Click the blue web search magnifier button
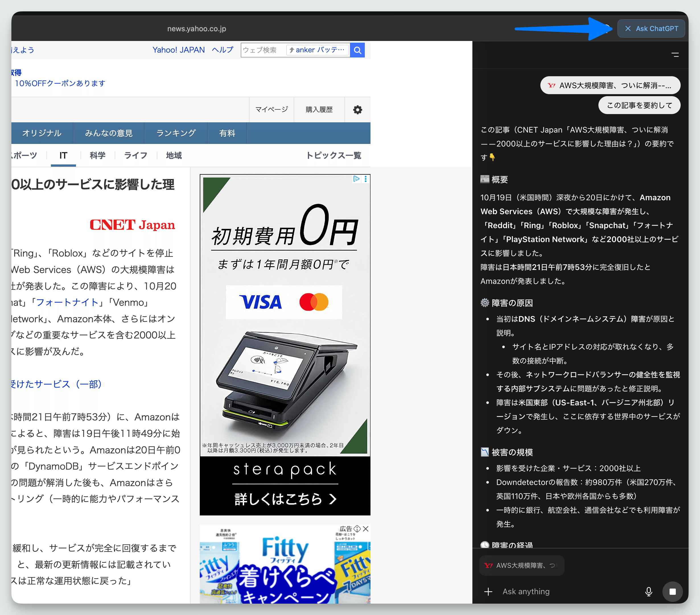700x615 pixels. [357, 50]
